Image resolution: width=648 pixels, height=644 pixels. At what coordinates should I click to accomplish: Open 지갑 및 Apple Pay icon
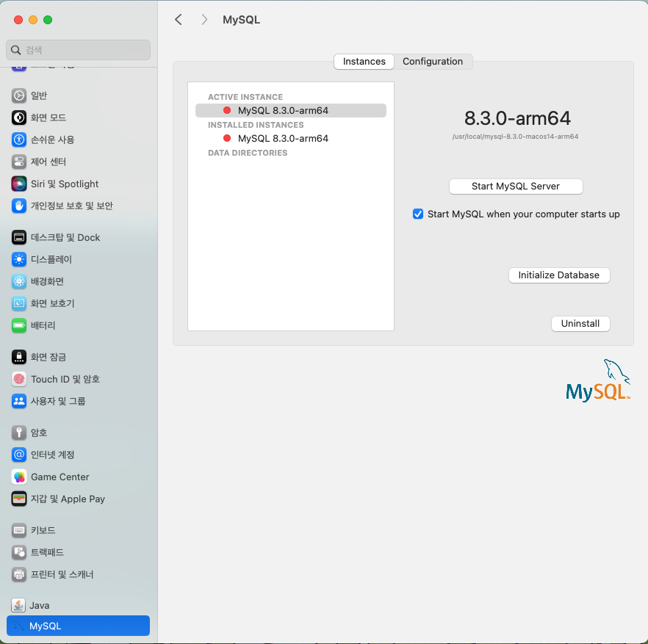18,499
